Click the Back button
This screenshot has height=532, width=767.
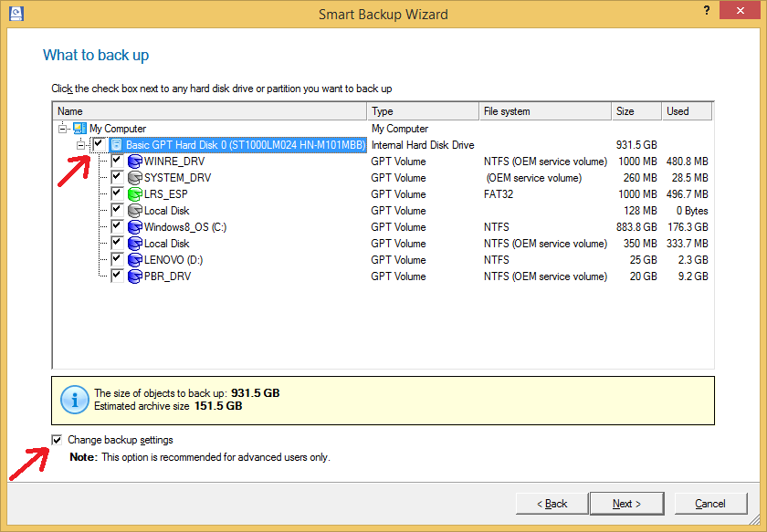[552, 504]
